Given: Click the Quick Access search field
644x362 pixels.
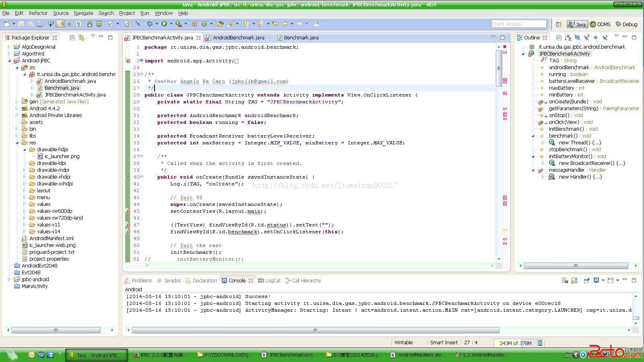Looking at the screenshot, I should click(x=518, y=24).
